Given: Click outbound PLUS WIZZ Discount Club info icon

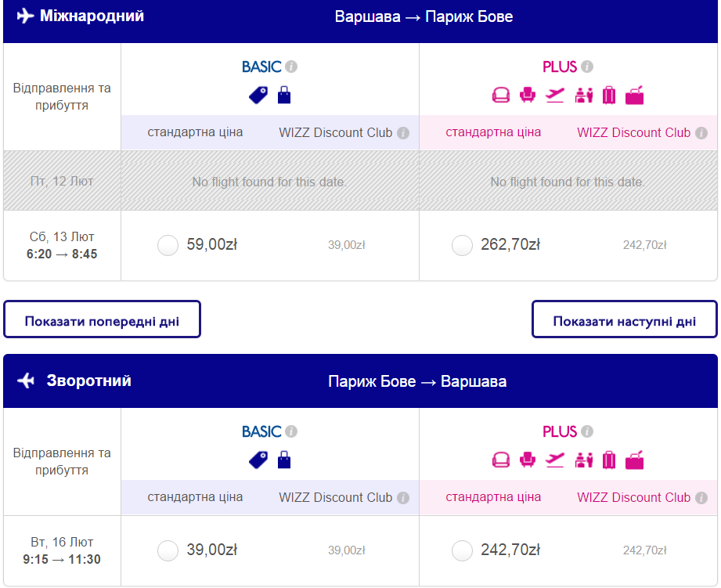Looking at the screenshot, I should pyautogui.click(x=701, y=133).
